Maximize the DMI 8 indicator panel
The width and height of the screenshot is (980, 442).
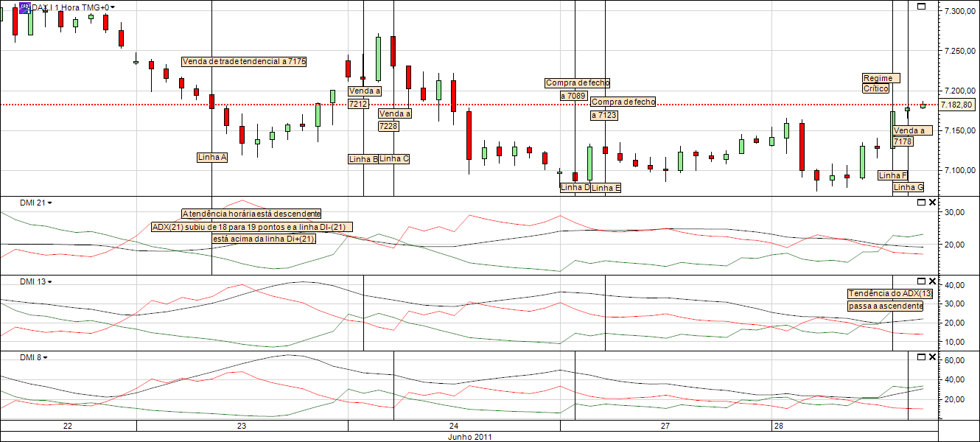click(x=921, y=357)
